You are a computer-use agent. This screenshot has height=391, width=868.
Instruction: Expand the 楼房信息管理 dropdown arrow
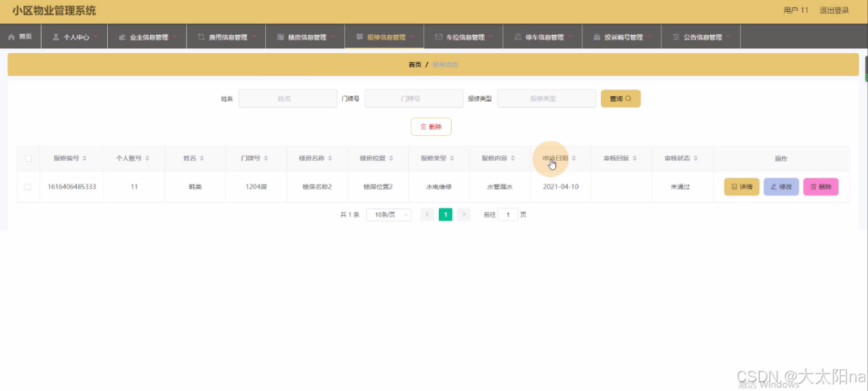point(333,37)
